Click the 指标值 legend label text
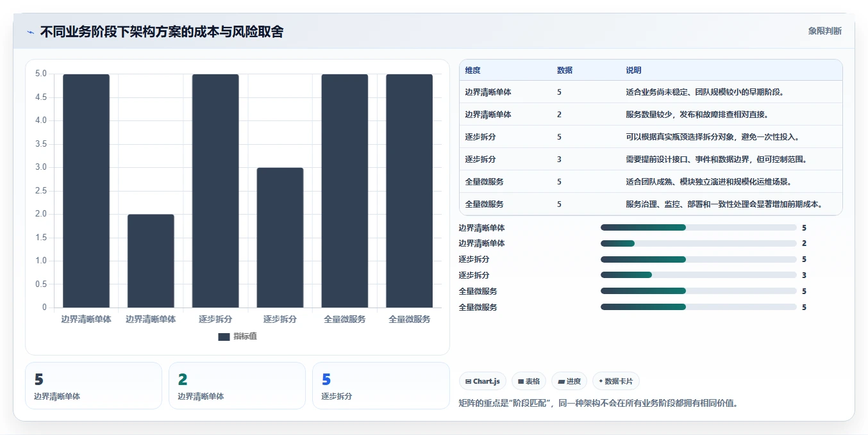This screenshot has height=435, width=868. click(x=245, y=336)
